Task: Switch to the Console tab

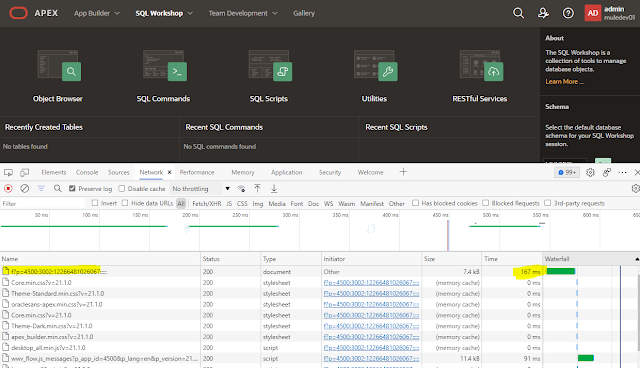Action: (x=87, y=172)
